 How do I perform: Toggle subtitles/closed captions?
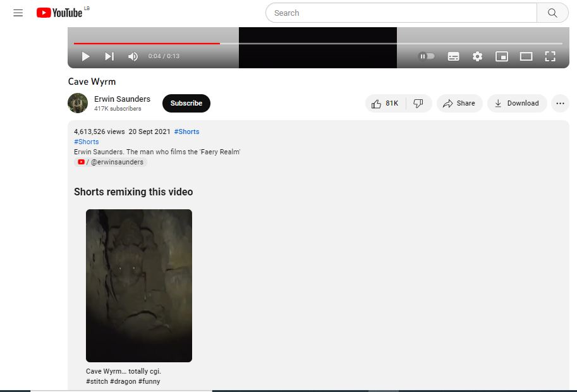453,56
